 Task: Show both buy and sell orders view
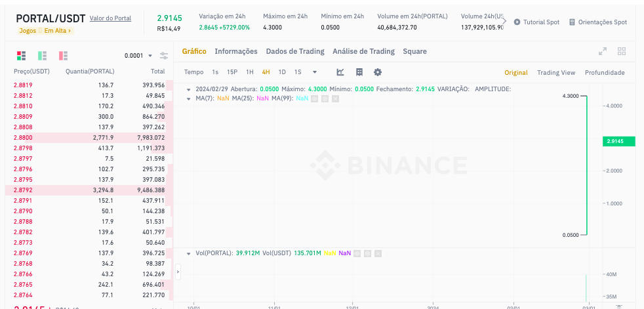22,56
